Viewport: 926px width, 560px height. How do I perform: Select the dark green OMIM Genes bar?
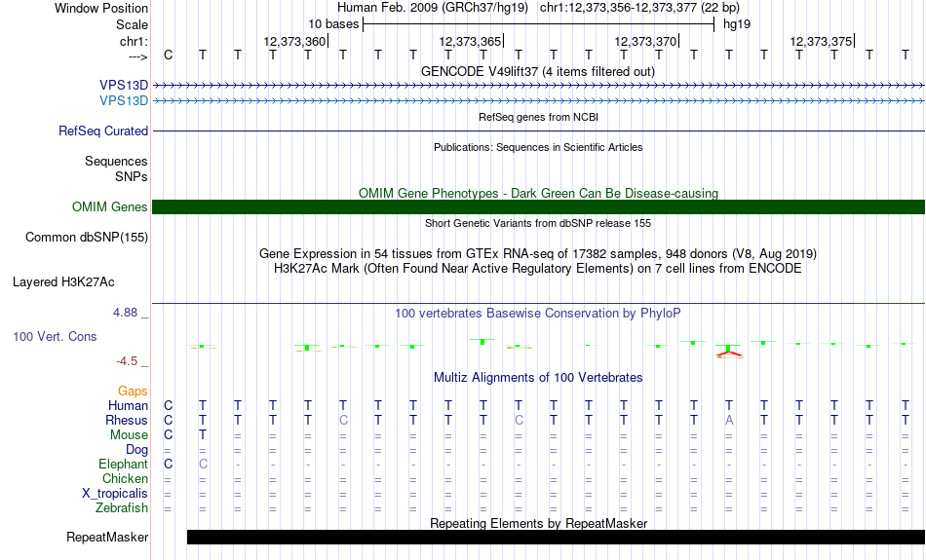click(x=538, y=207)
